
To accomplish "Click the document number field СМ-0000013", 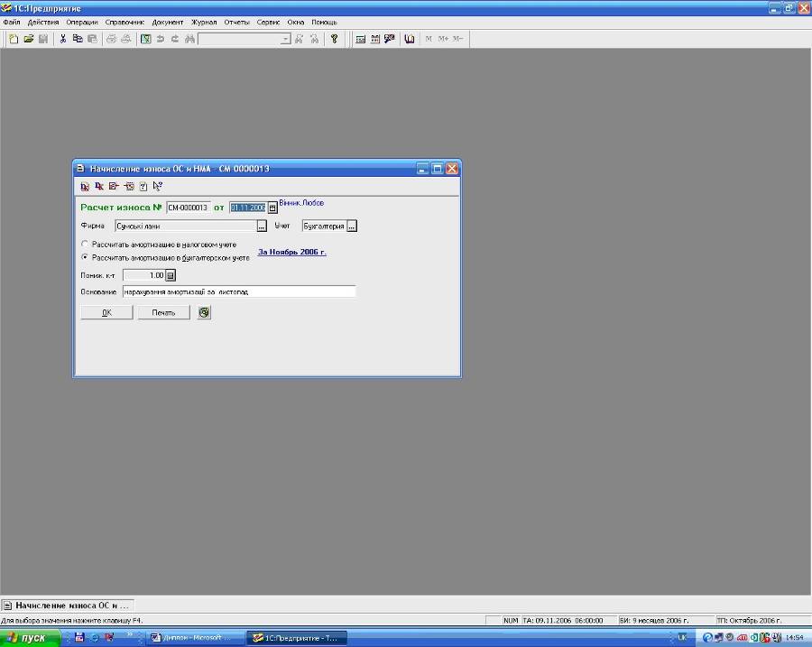I will (189, 208).
